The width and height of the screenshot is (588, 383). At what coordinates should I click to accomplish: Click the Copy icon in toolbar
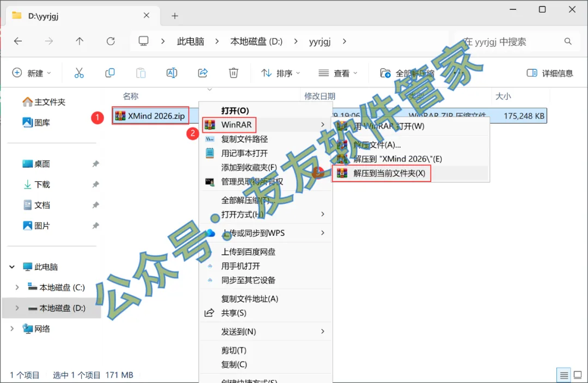click(110, 73)
